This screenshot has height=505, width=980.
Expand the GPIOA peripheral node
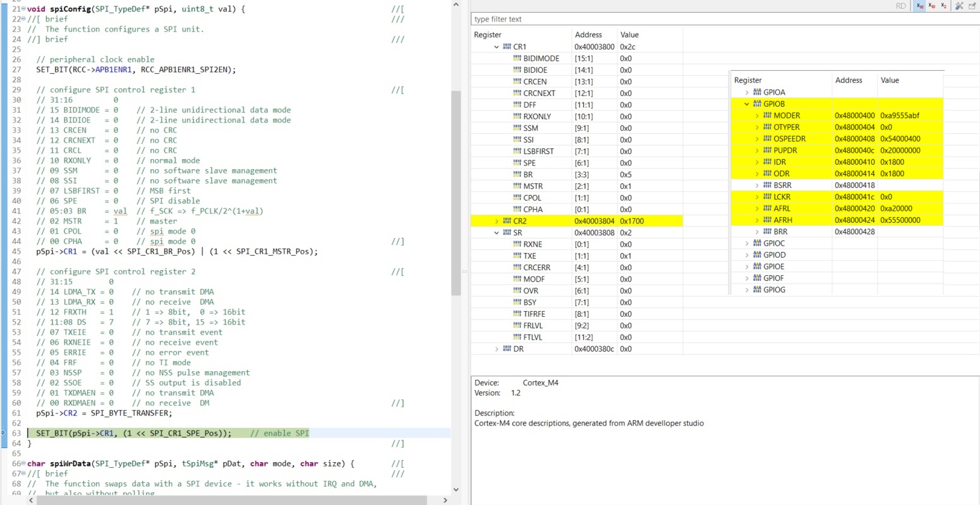[747, 92]
